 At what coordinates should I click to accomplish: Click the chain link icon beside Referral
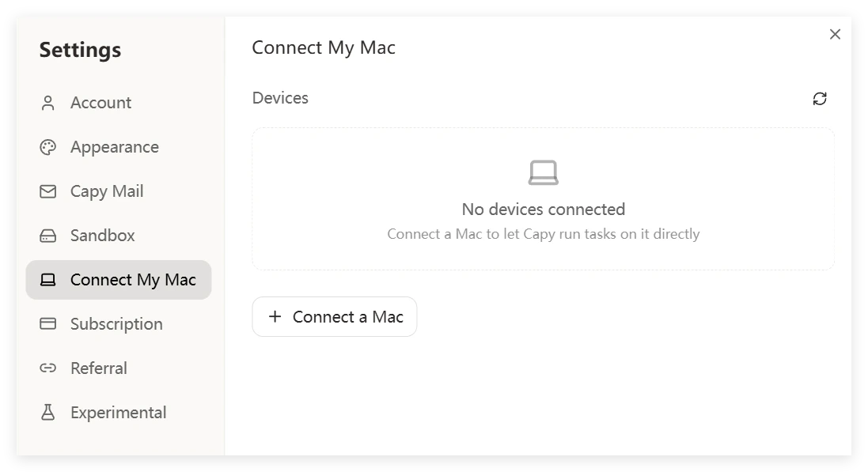click(47, 368)
